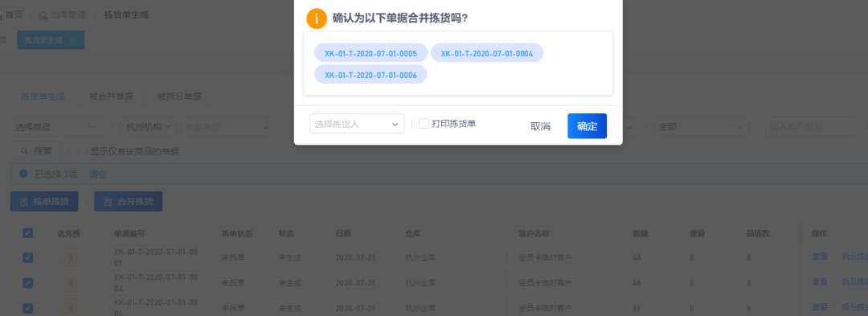Screen dimensions: 868x316
Task: Click the 优先级 column header
Action: click(69, 233)
